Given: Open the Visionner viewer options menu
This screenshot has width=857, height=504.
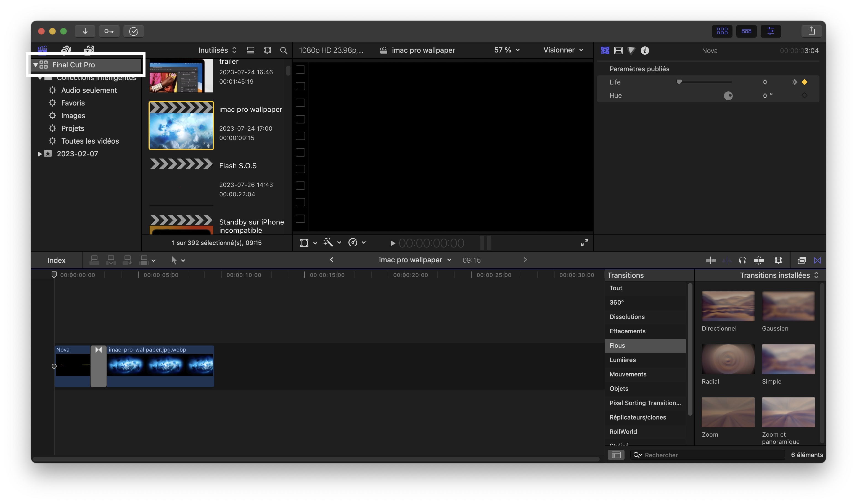Looking at the screenshot, I should click(x=563, y=50).
